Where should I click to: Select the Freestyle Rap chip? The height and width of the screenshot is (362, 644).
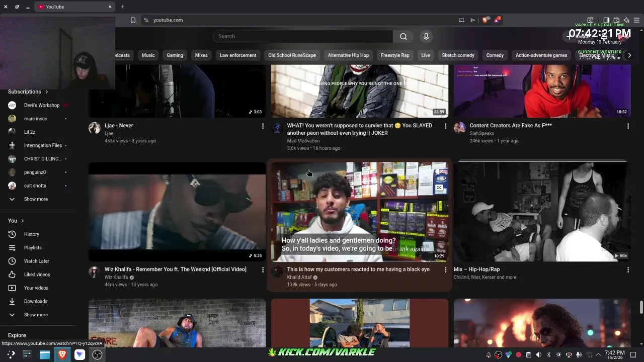click(x=395, y=55)
